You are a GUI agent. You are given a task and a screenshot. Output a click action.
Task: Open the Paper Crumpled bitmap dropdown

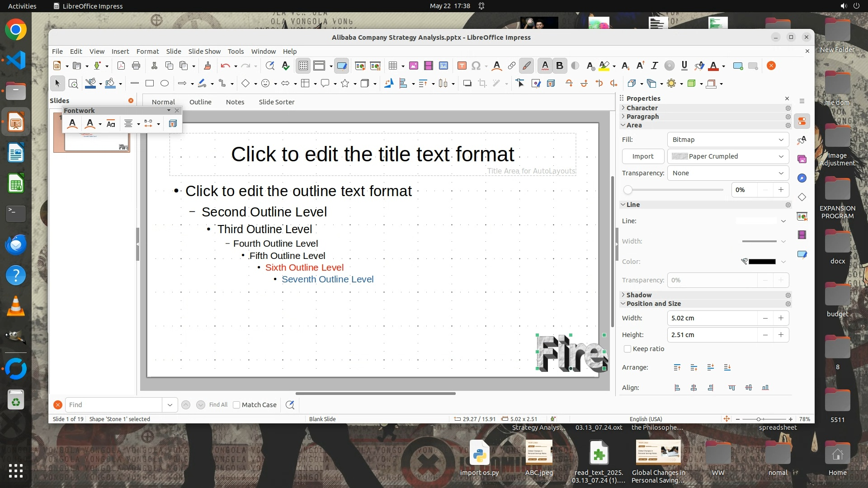click(x=728, y=156)
